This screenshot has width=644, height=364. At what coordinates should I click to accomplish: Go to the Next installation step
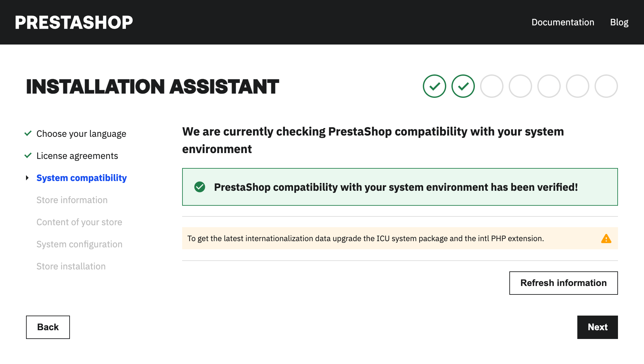(597, 327)
